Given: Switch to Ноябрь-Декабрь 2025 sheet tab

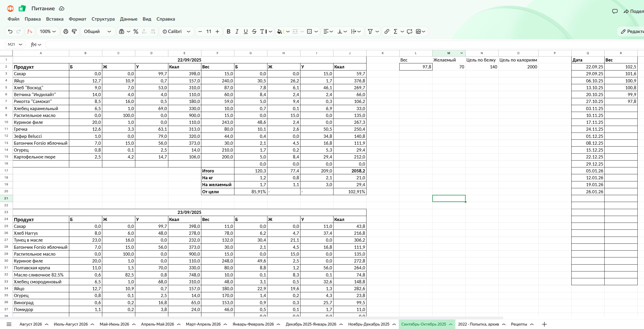Looking at the screenshot, I should point(369,324).
